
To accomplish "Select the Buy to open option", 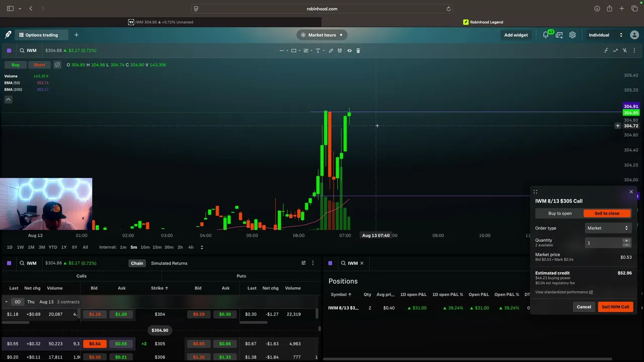I will pos(560,214).
